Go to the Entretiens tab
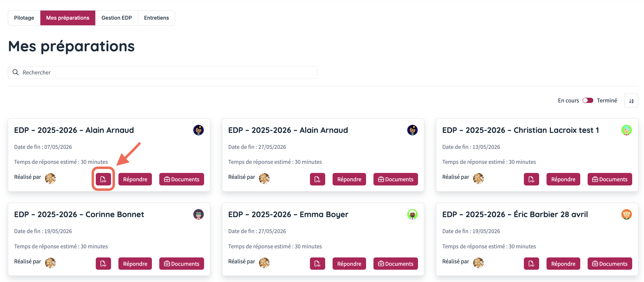Viewport: 644px width, 282px height. click(156, 18)
